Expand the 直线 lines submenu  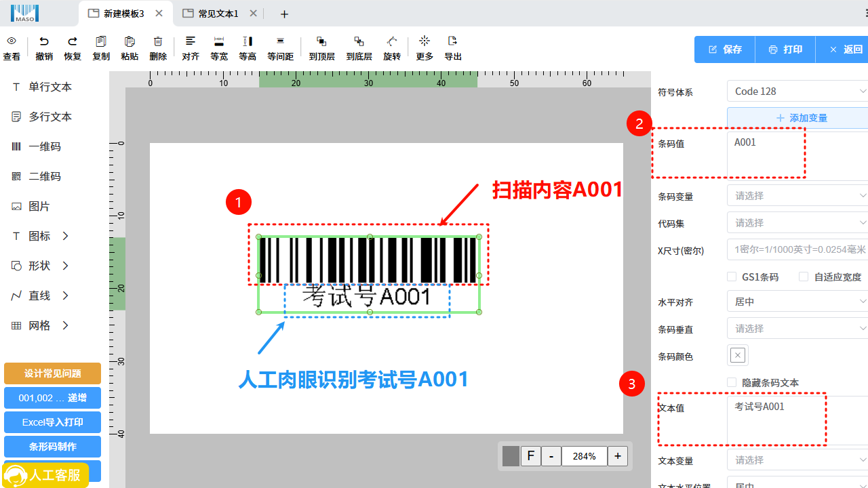click(66, 296)
